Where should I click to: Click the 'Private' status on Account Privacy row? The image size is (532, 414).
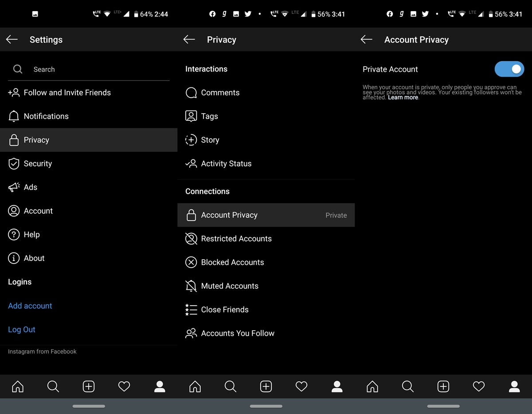click(336, 215)
